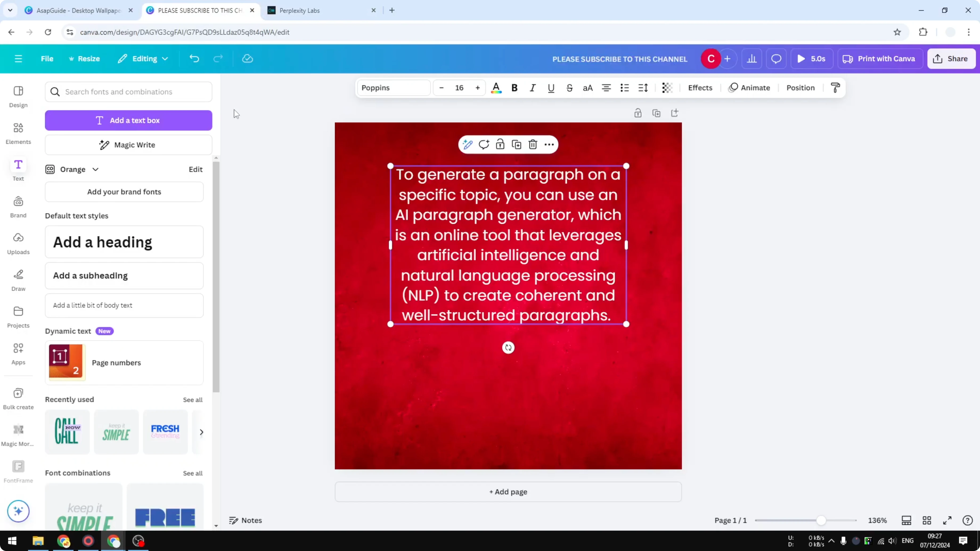Delete the selected text box

click(x=532, y=145)
